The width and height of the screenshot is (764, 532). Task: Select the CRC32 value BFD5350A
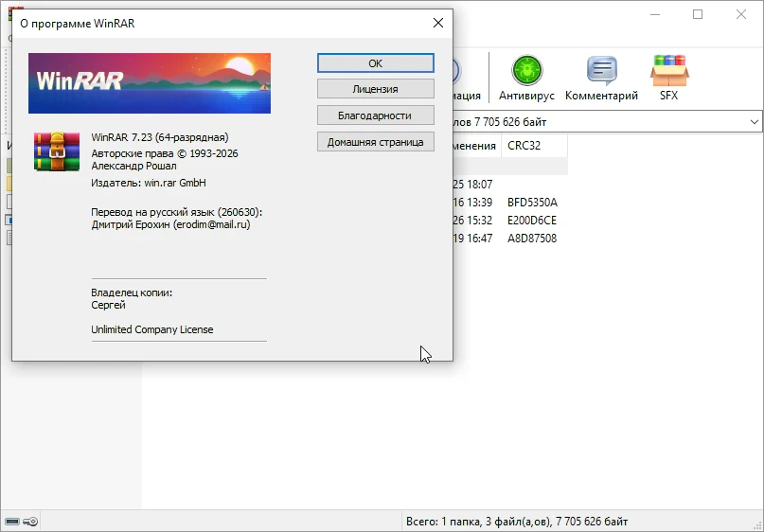(532, 203)
